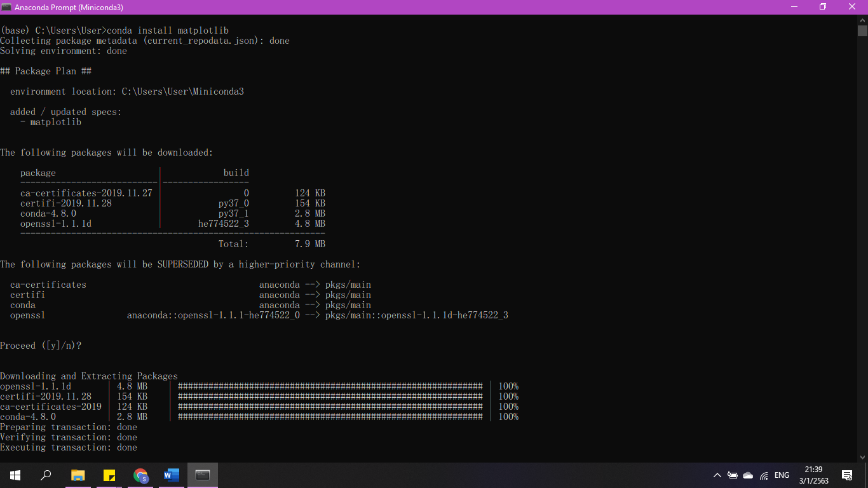
Task: Click the openssl-1.1.1d download progress bar
Action: [330, 386]
